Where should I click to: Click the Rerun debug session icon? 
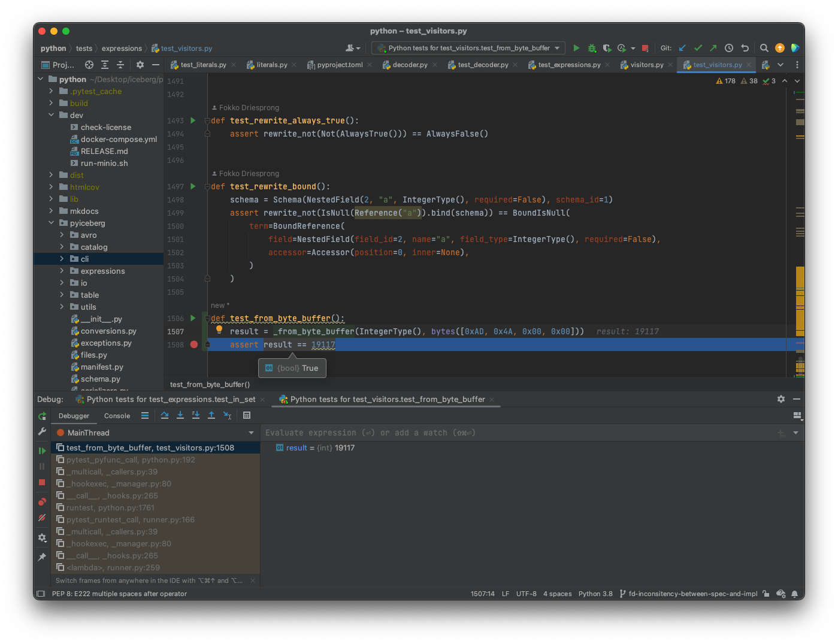tap(42, 416)
